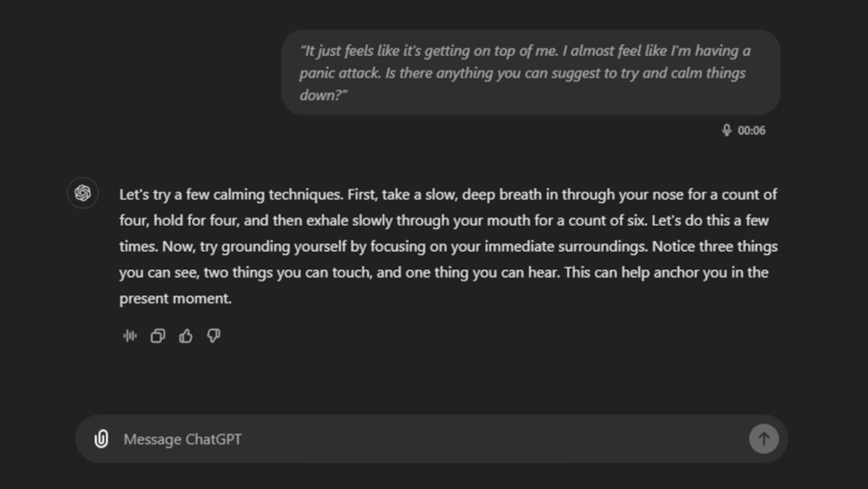Copy the assistant's response

(x=157, y=336)
